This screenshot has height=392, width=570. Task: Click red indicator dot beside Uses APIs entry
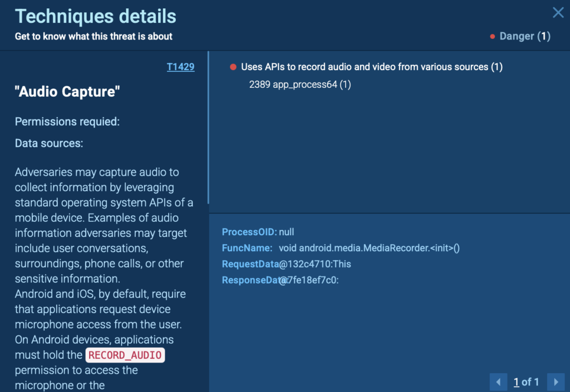point(233,67)
